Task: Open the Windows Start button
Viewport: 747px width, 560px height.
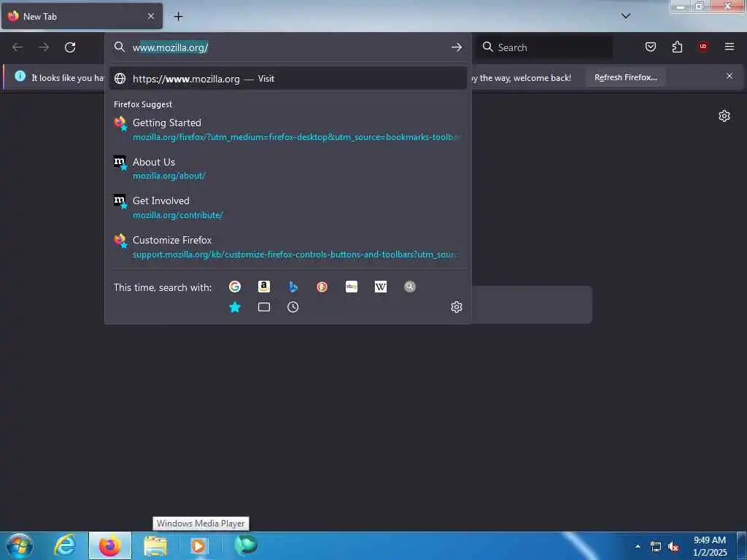Action: [x=20, y=545]
